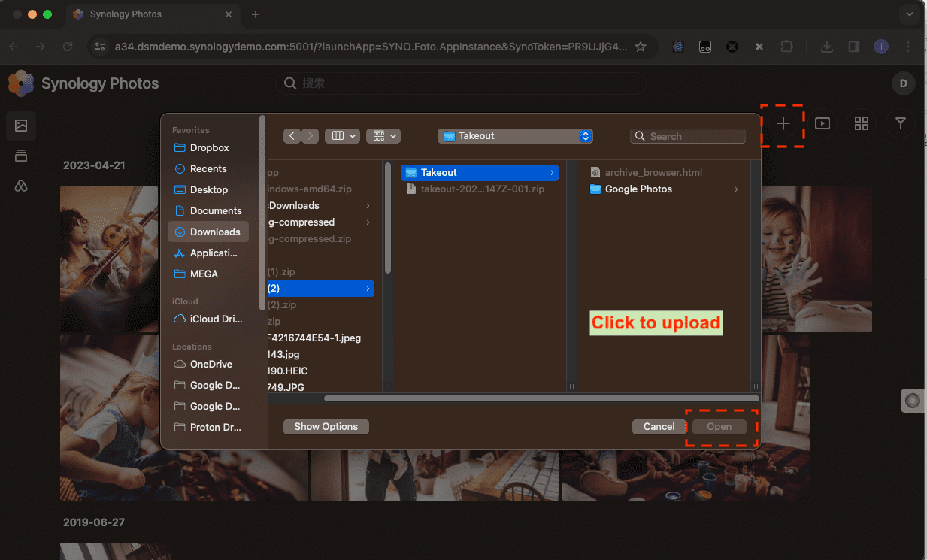This screenshot has height=560, width=927.
Task: Switch the grid layout view icon
Action: click(x=862, y=124)
